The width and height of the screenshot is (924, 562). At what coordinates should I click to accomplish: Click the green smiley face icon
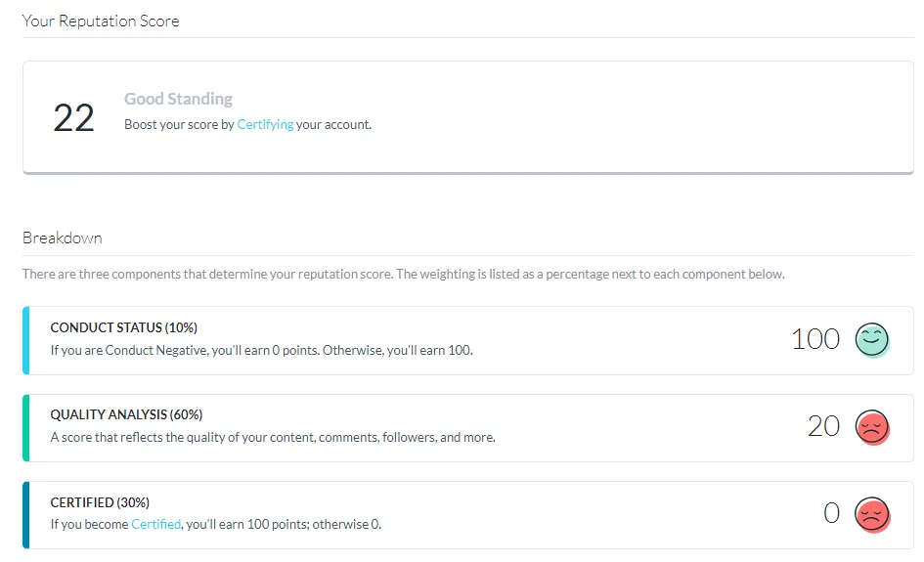(872, 340)
